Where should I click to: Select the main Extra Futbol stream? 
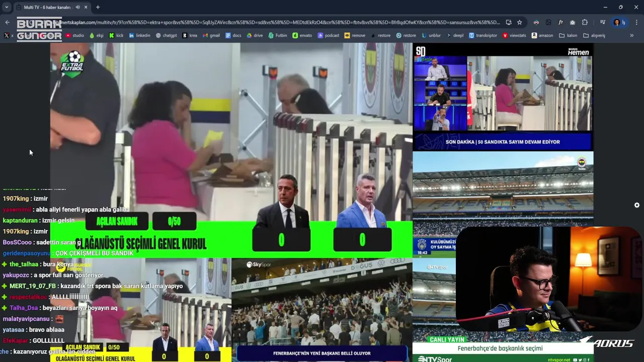231,150
